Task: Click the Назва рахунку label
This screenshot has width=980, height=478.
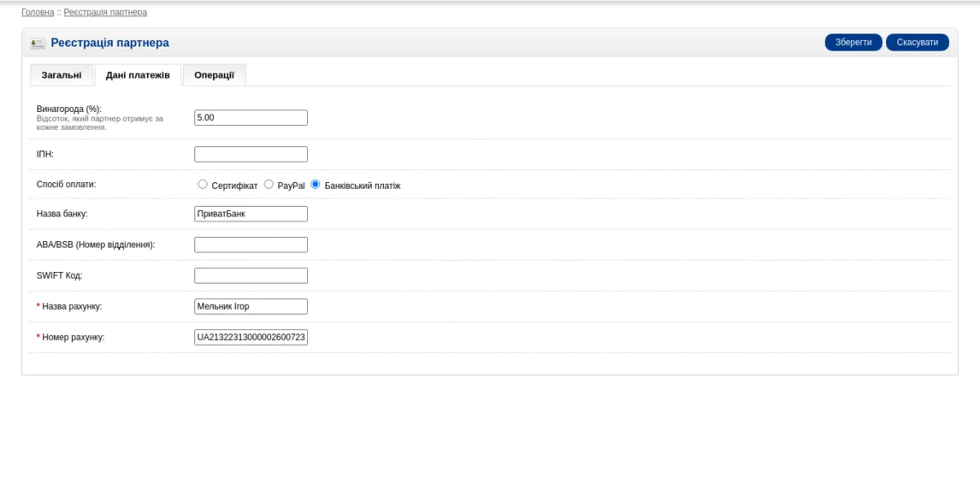Action: pyautogui.click(x=72, y=306)
